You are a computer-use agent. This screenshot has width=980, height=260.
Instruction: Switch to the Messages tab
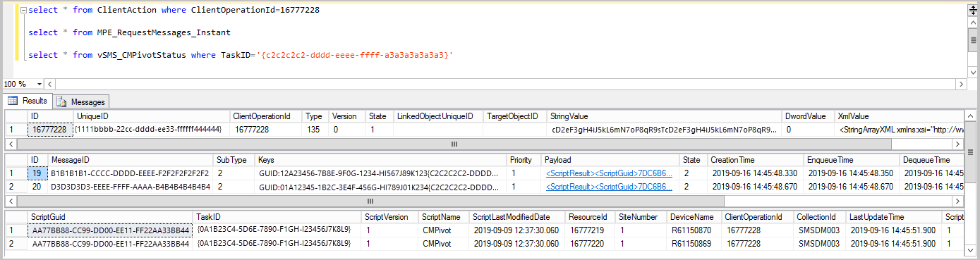click(81, 101)
